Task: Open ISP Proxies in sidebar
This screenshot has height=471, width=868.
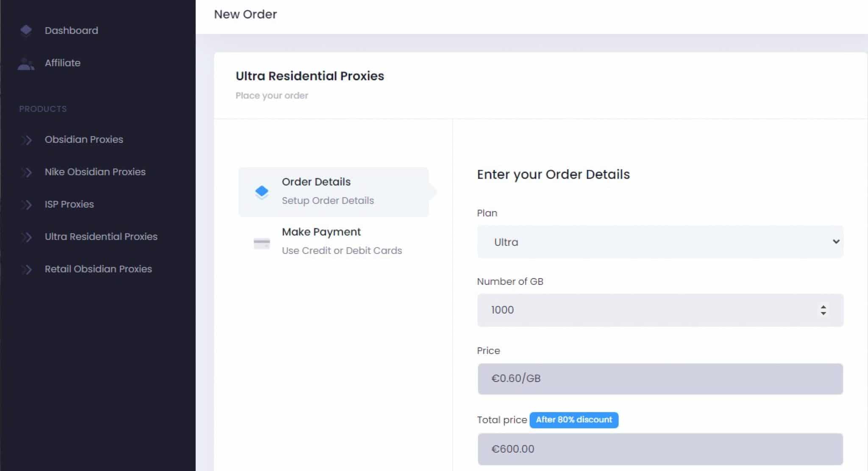Action: click(x=69, y=204)
